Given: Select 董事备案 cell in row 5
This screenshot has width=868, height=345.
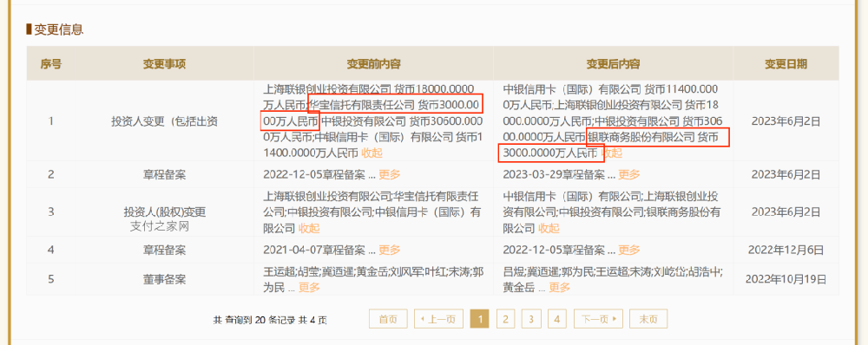Looking at the screenshot, I should tap(164, 279).
